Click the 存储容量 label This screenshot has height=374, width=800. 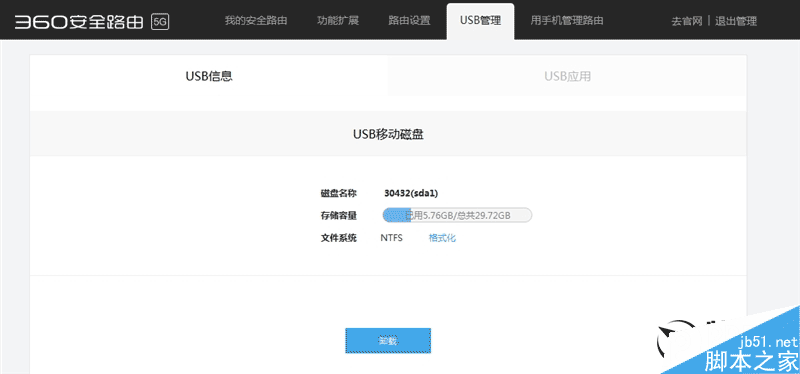[x=339, y=215]
